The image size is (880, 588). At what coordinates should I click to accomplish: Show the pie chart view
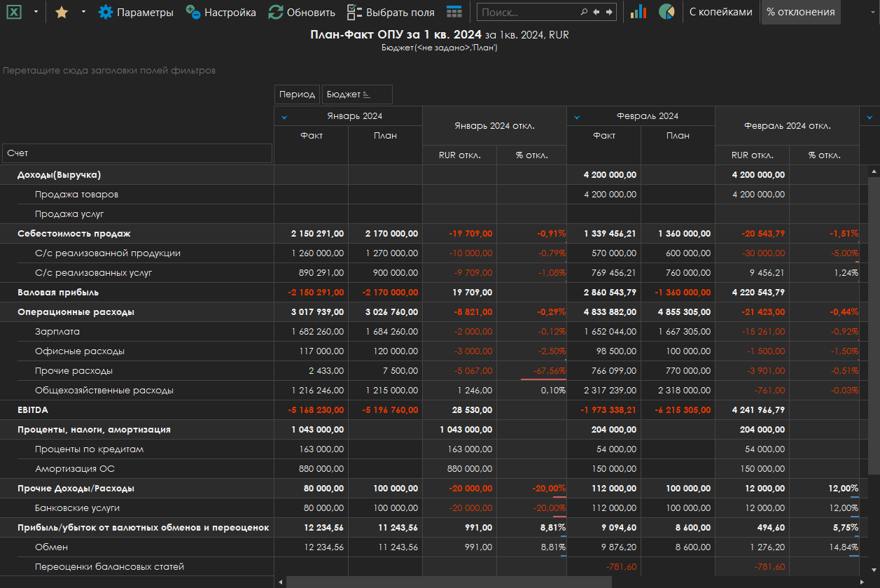666,12
